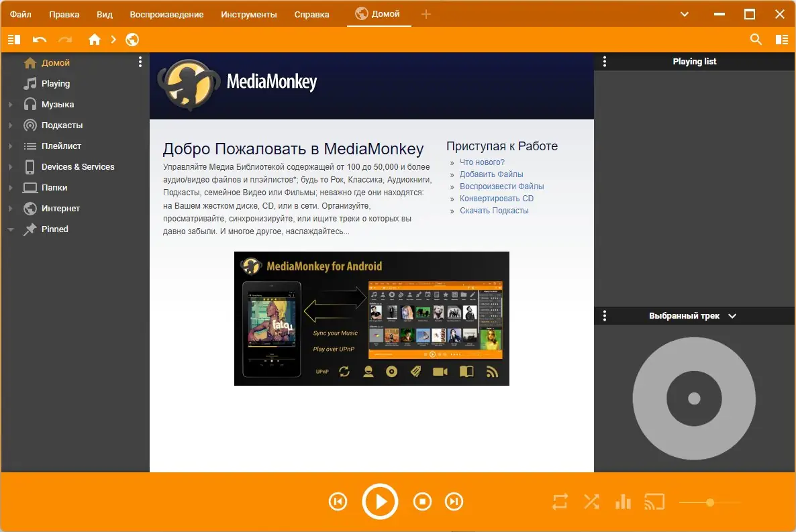Expand the Devices & Services node
Viewport: 796px width, 532px height.
10,167
